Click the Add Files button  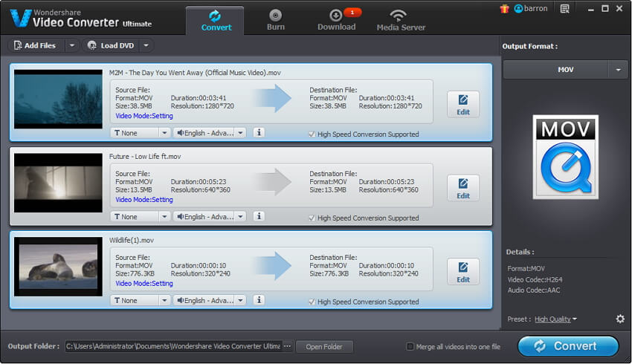pyautogui.click(x=36, y=45)
